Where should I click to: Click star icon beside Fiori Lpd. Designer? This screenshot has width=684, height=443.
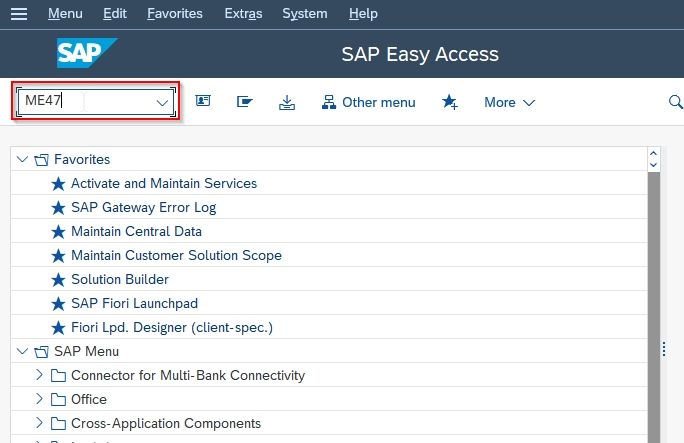tap(58, 328)
